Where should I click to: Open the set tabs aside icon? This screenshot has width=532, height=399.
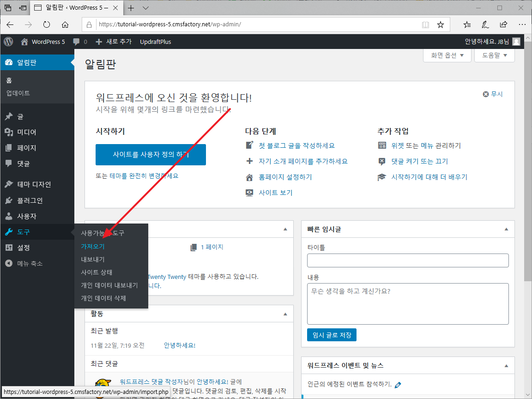click(x=23, y=8)
